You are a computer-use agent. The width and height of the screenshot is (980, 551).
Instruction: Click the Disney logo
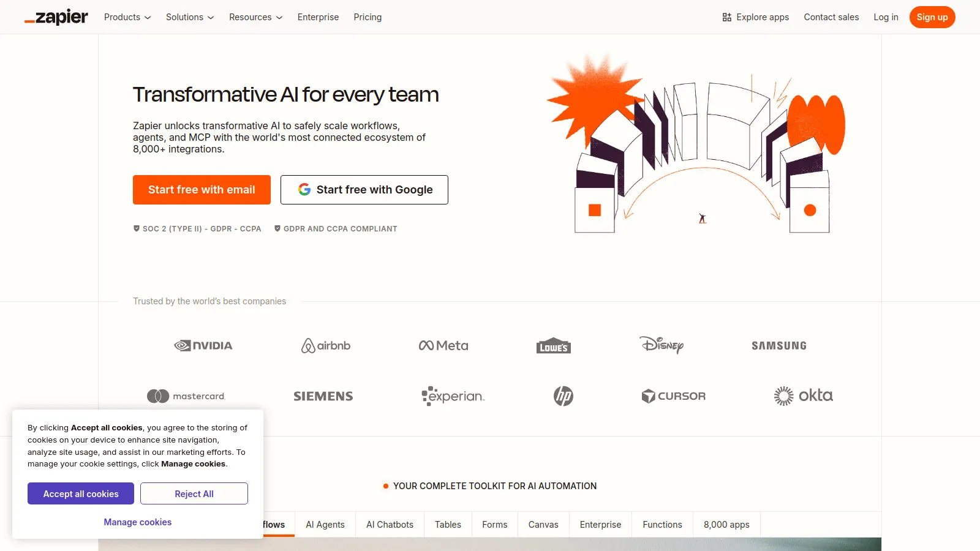[x=662, y=345]
